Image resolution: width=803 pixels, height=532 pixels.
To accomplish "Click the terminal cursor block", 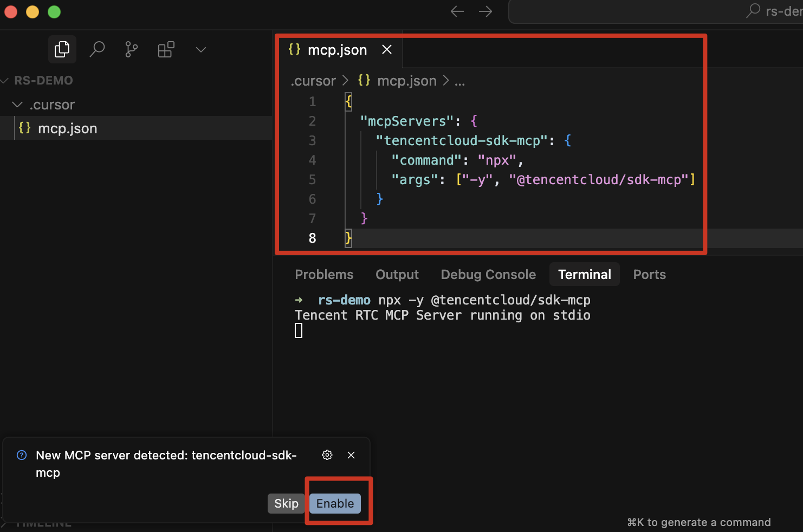I will click(x=299, y=330).
